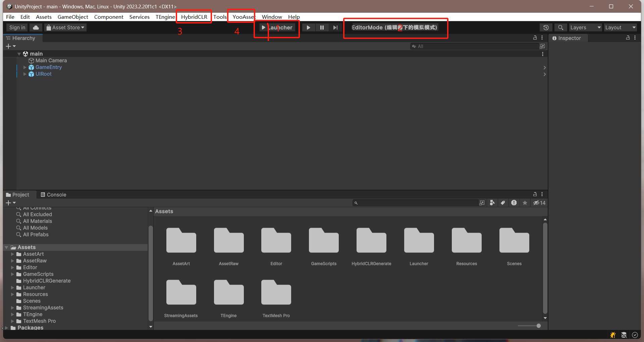The width and height of the screenshot is (644, 342).
Task: Click the debug bug icon in status bar
Action: tap(613, 335)
